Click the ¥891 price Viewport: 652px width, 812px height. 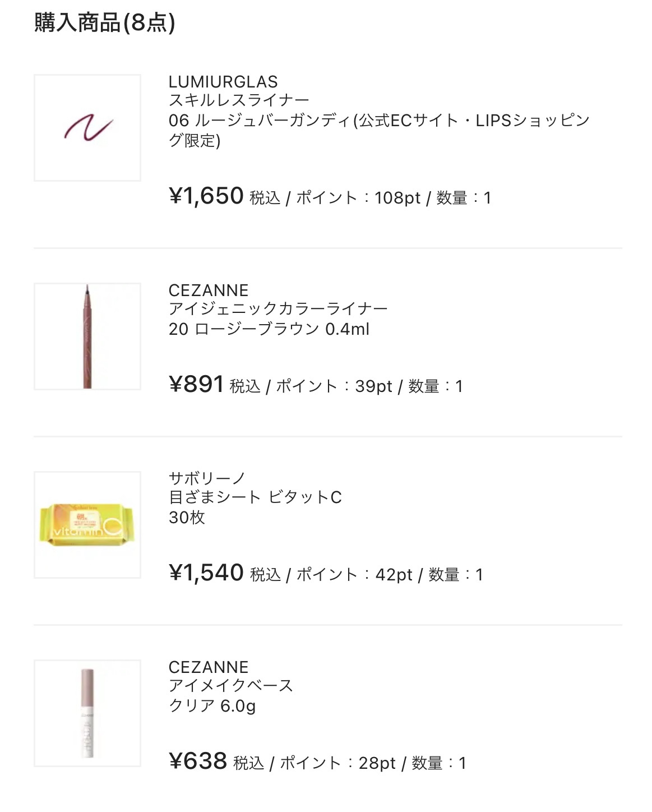pos(196,385)
